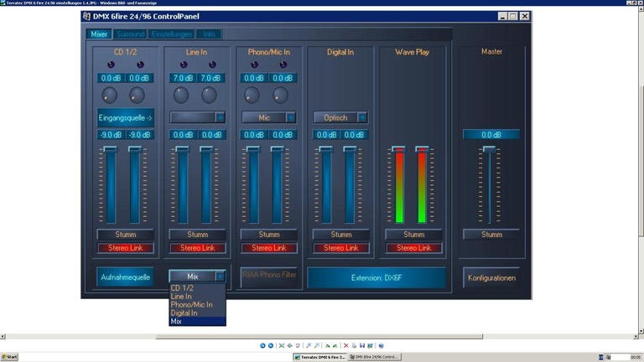
Task: Open the Einstellungen tab
Action: pos(172,34)
